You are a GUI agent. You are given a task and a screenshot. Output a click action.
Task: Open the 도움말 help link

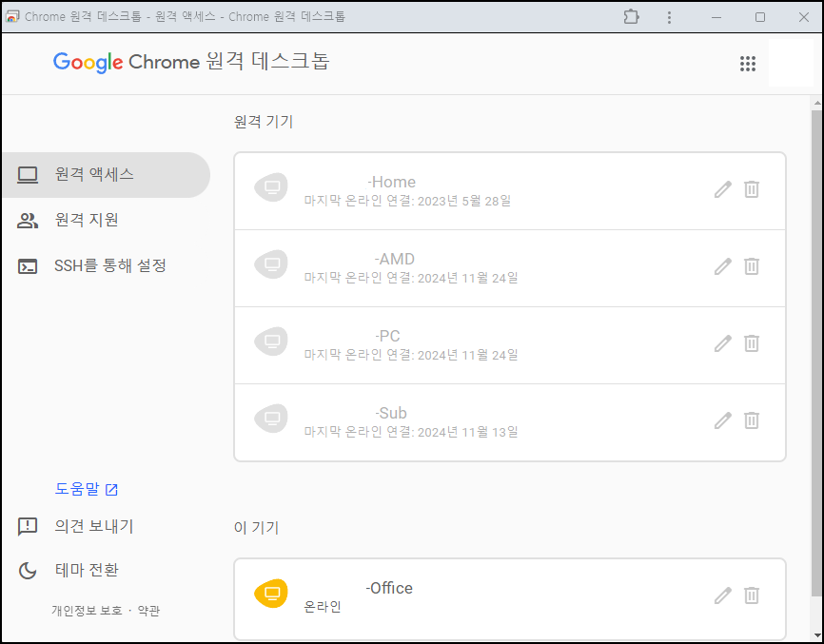coord(87,489)
